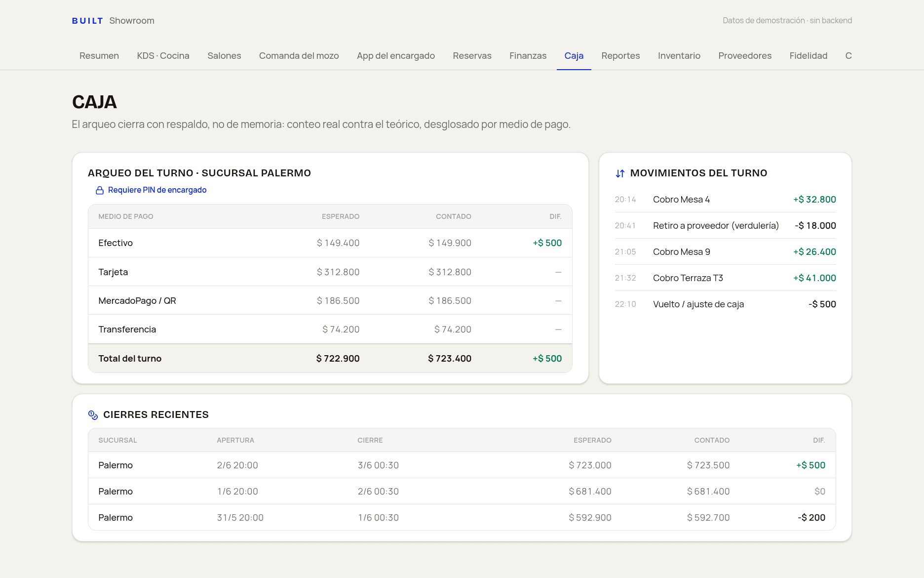This screenshot has width=924, height=578.
Task: Click the coins icon beside Cierres Recientes
Action: 93,415
